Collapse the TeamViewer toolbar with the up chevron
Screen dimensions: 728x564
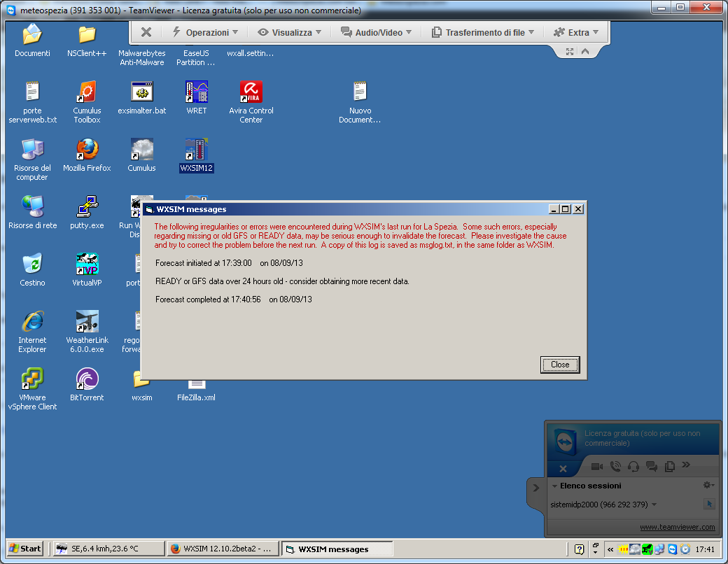585,52
